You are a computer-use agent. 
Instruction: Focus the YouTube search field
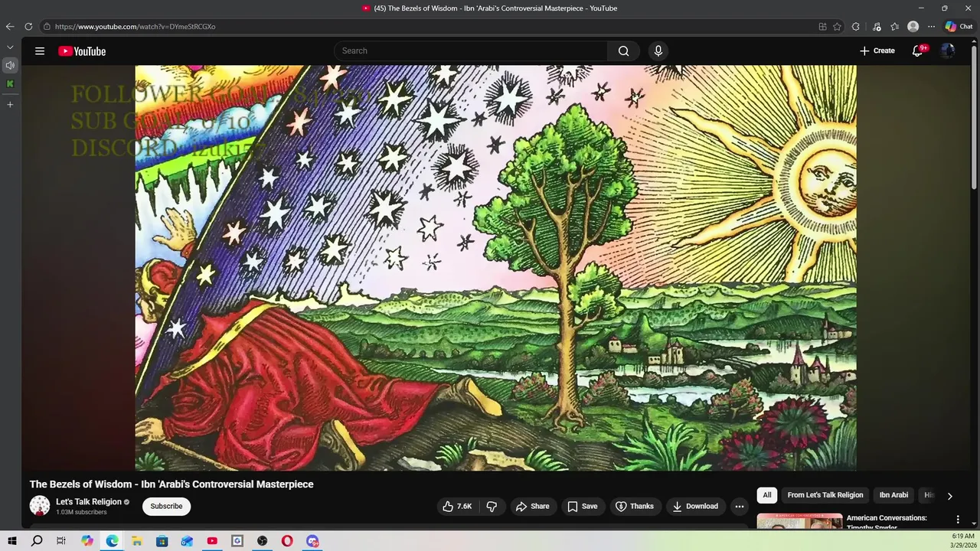tap(471, 51)
